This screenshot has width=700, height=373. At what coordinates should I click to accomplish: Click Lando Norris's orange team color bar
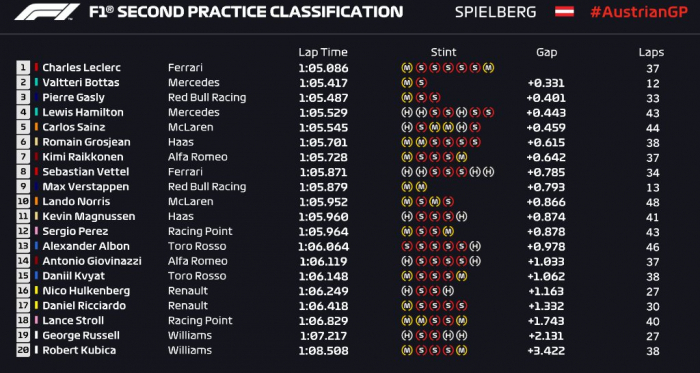(36, 202)
